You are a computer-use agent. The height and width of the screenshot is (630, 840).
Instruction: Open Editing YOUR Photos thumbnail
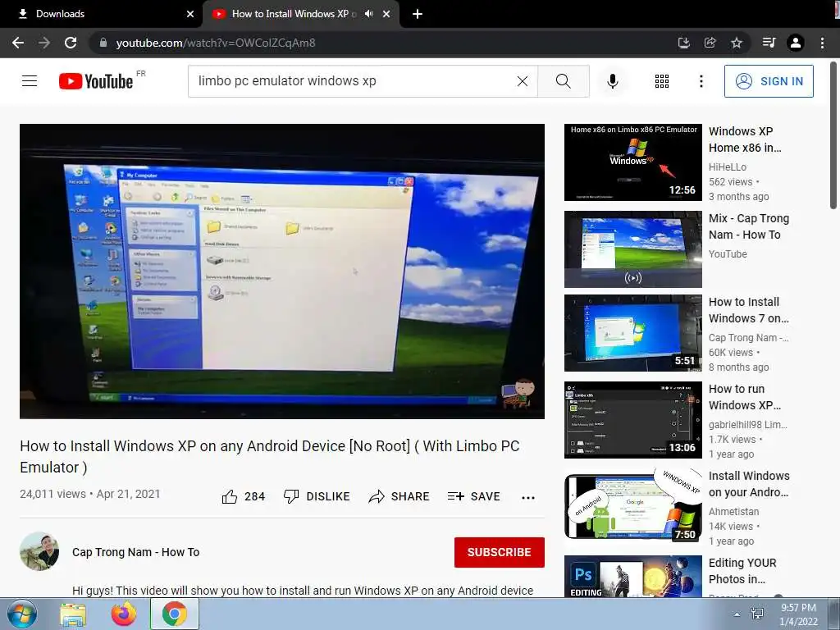[632, 576]
